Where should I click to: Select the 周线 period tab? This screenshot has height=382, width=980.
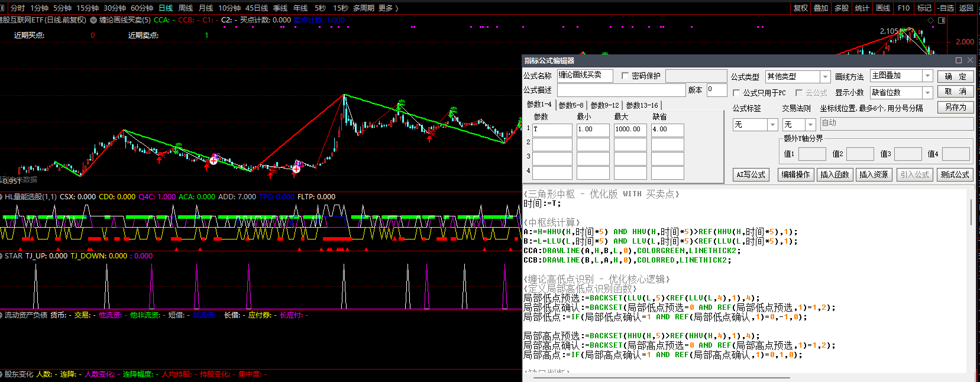coord(186,8)
